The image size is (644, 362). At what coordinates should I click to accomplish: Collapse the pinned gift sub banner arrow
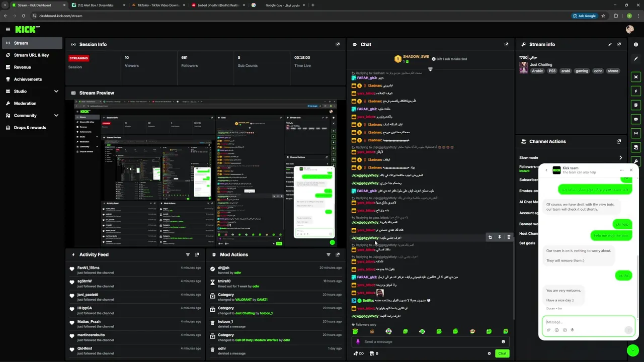point(430,69)
